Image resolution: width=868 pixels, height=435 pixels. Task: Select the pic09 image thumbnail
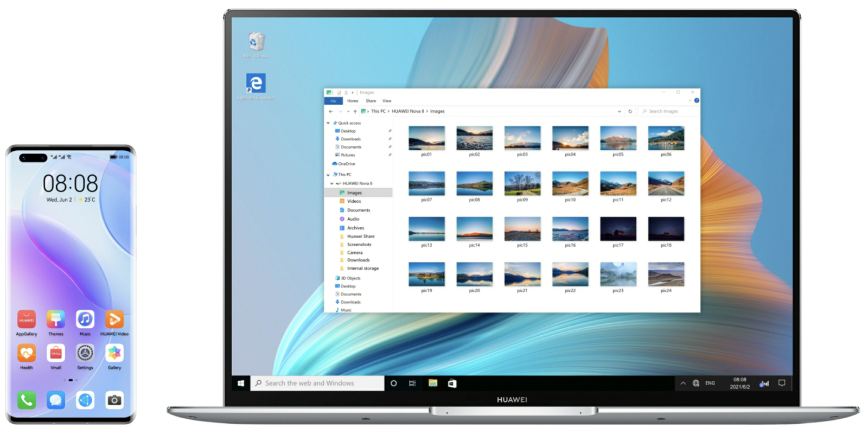(x=522, y=183)
